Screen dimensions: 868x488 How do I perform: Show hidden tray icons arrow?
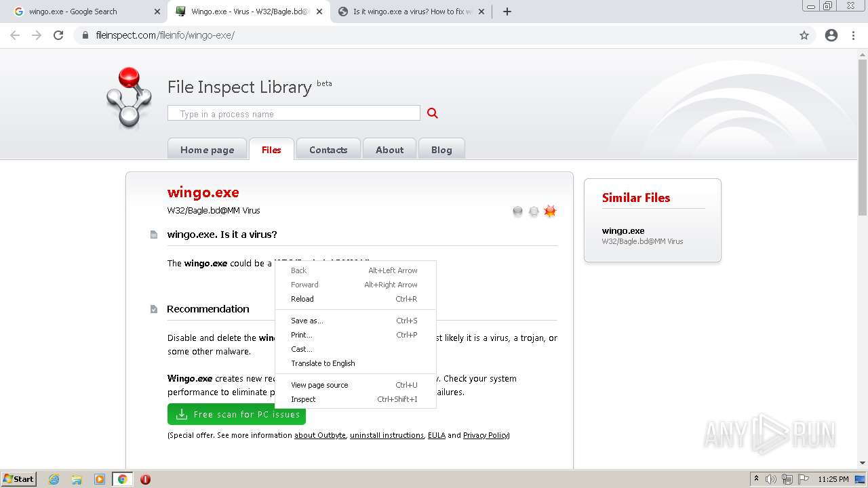pyautogui.click(x=756, y=479)
